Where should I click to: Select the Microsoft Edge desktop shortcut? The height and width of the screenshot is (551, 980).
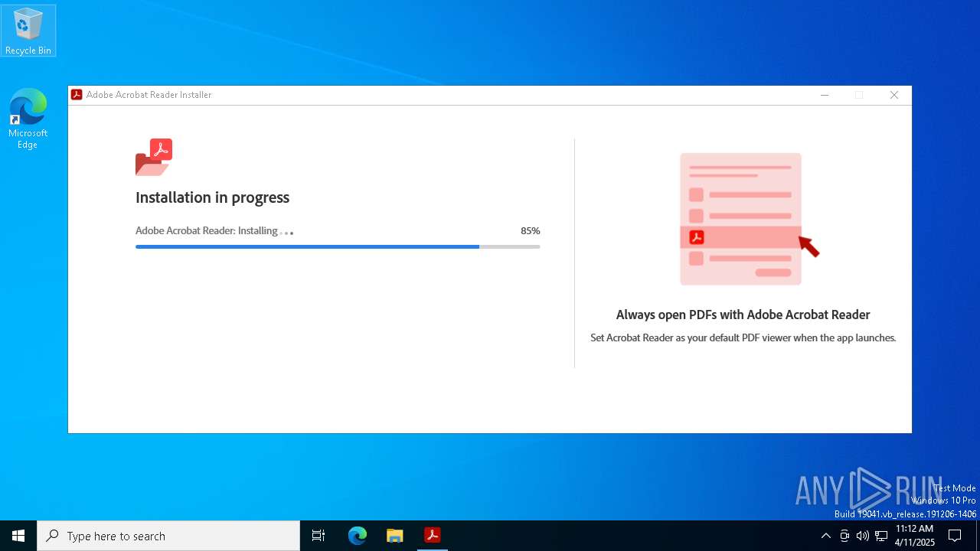(x=28, y=119)
